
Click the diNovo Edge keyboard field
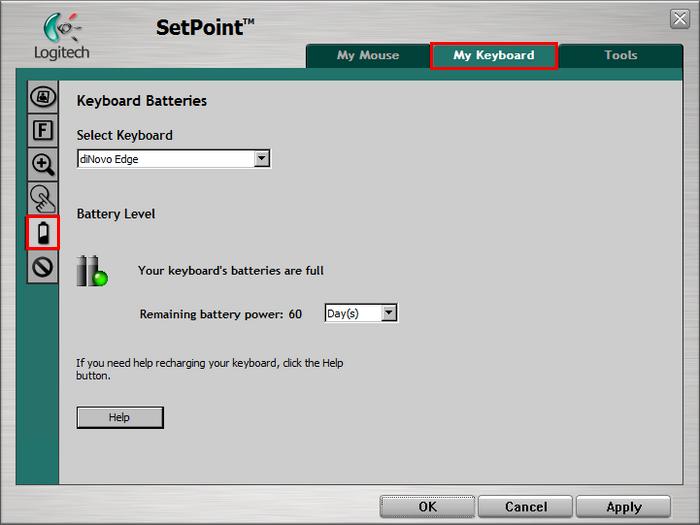(x=174, y=159)
